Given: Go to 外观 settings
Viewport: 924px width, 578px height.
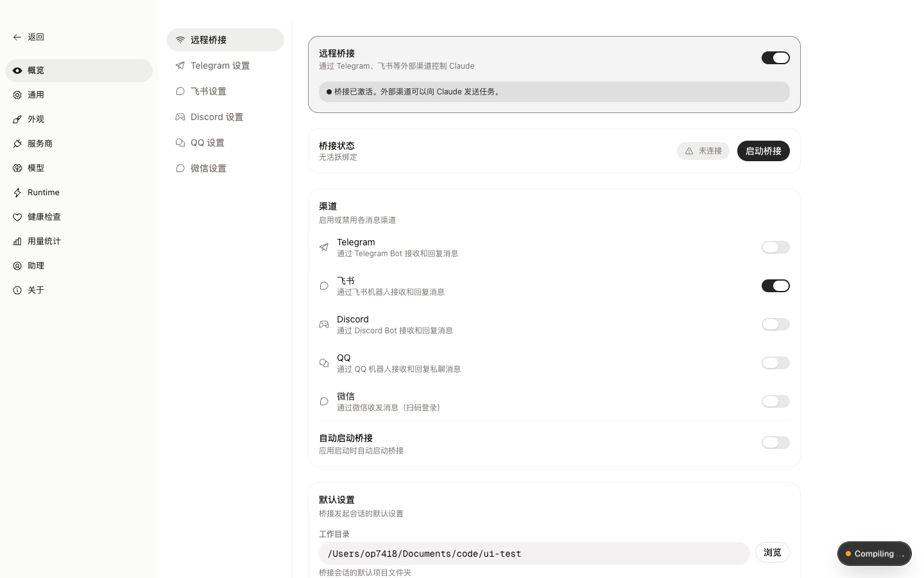Looking at the screenshot, I should 79,119.
